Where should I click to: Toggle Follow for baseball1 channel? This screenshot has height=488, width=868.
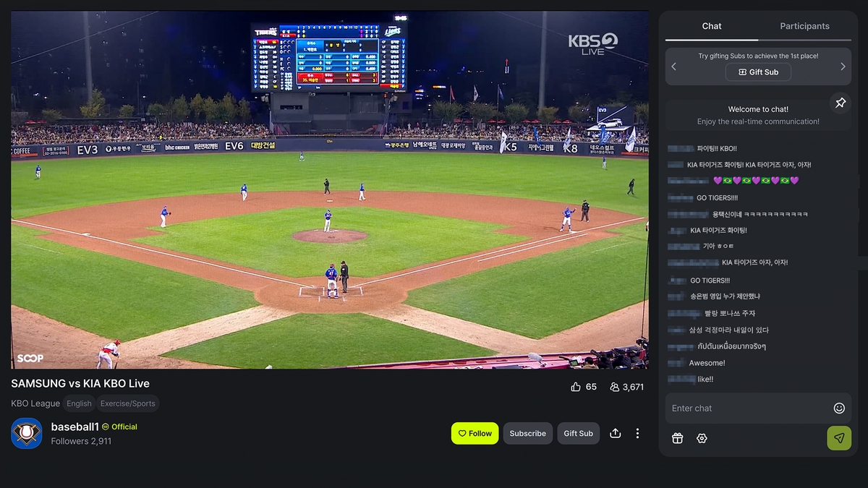click(x=475, y=433)
